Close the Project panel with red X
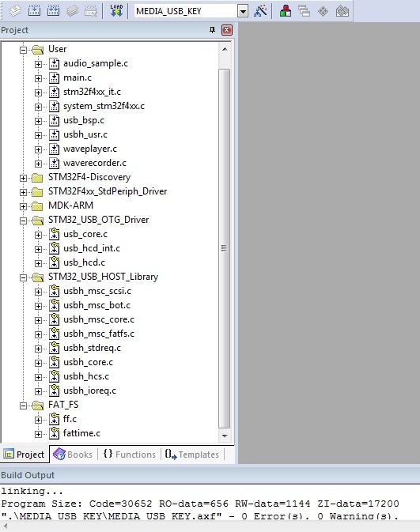420x532 pixels. (227, 30)
